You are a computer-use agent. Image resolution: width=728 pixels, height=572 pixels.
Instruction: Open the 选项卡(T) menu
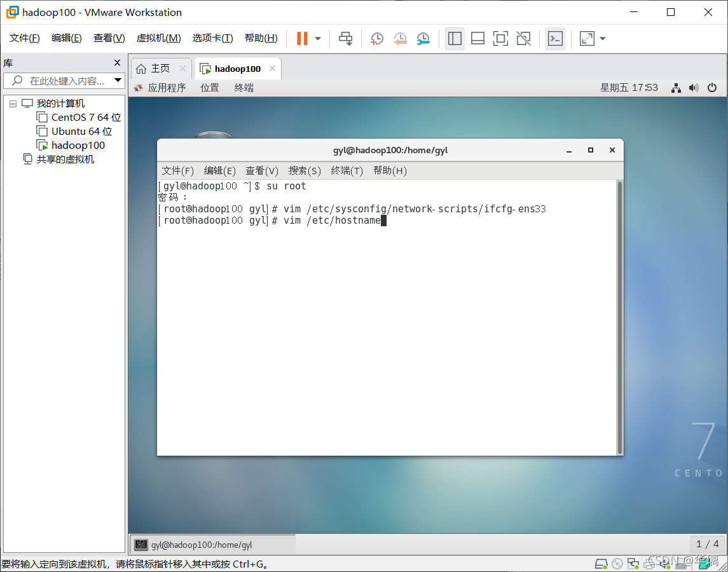pos(212,38)
